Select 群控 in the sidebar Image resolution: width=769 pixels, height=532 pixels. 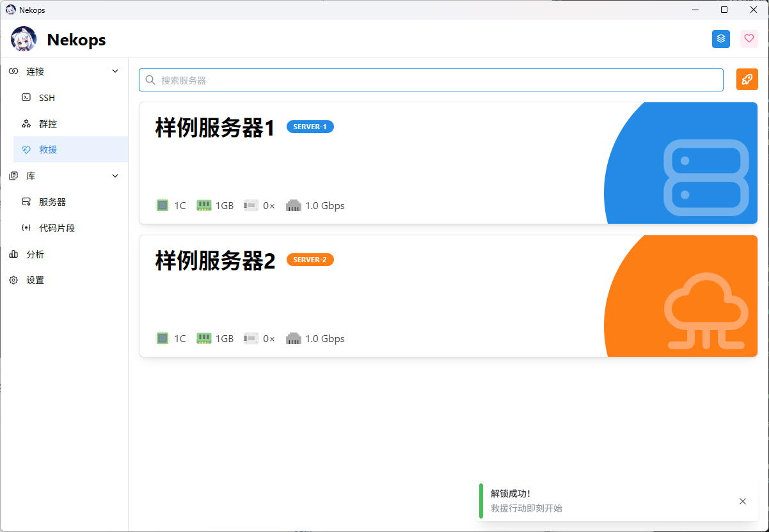point(48,124)
